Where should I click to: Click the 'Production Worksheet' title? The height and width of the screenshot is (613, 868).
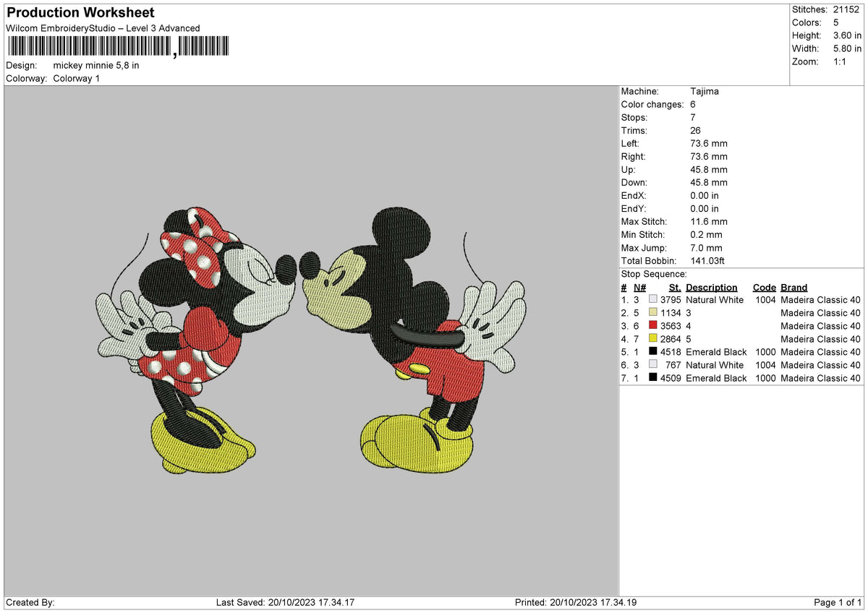[x=80, y=13]
